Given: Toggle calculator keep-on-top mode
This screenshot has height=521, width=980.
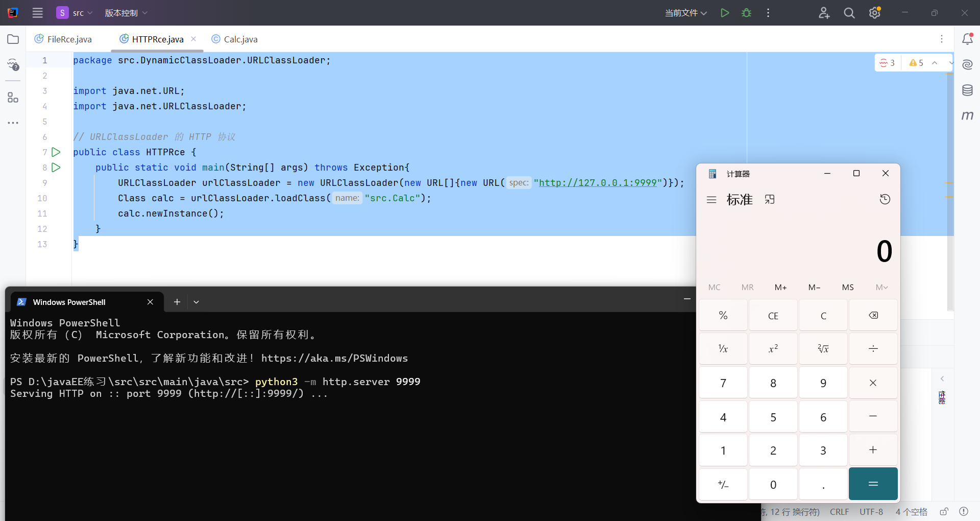Looking at the screenshot, I should (x=770, y=199).
